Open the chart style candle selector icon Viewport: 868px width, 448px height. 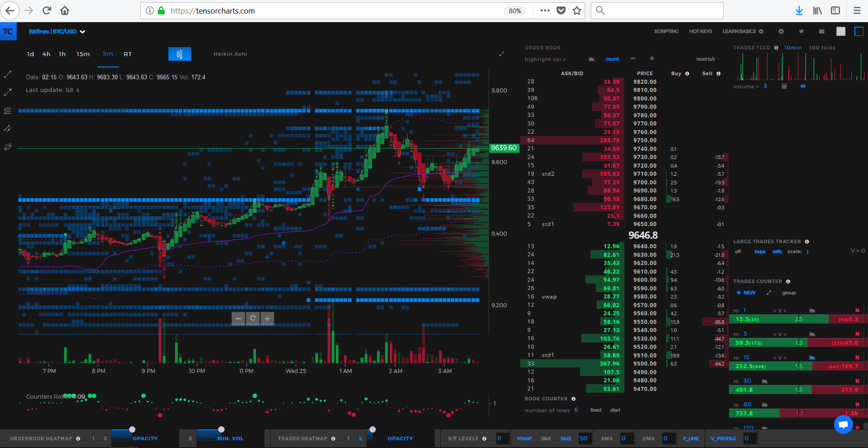pos(179,53)
